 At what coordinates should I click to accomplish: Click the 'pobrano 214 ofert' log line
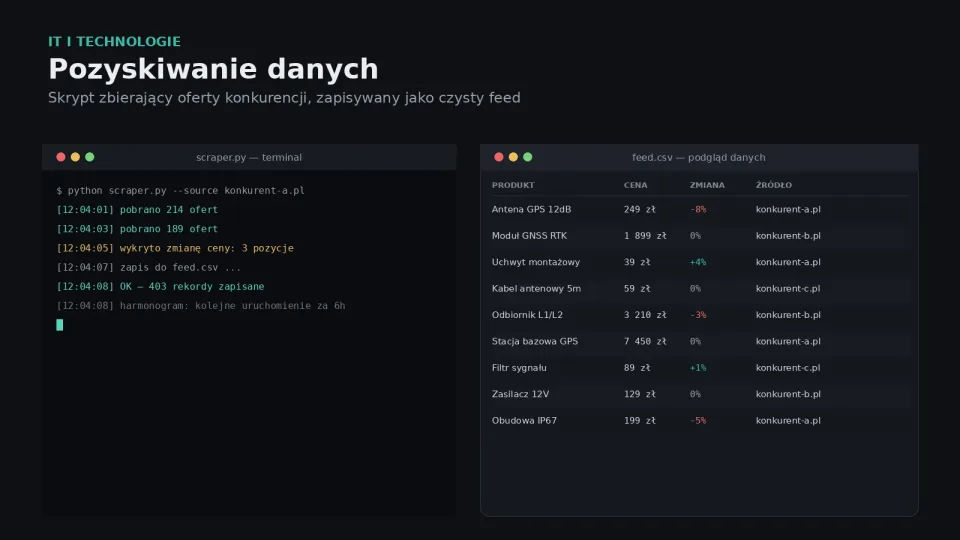(x=137, y=209)
